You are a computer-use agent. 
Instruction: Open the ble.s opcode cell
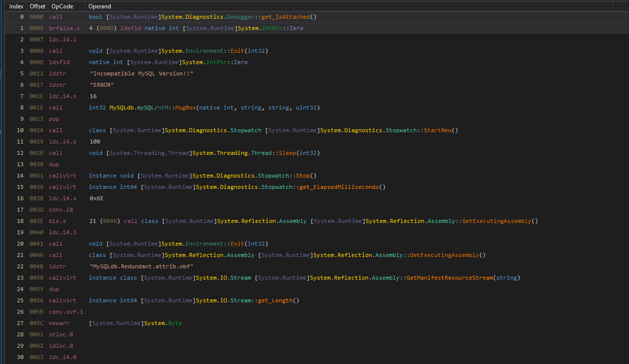click(57, 221)
